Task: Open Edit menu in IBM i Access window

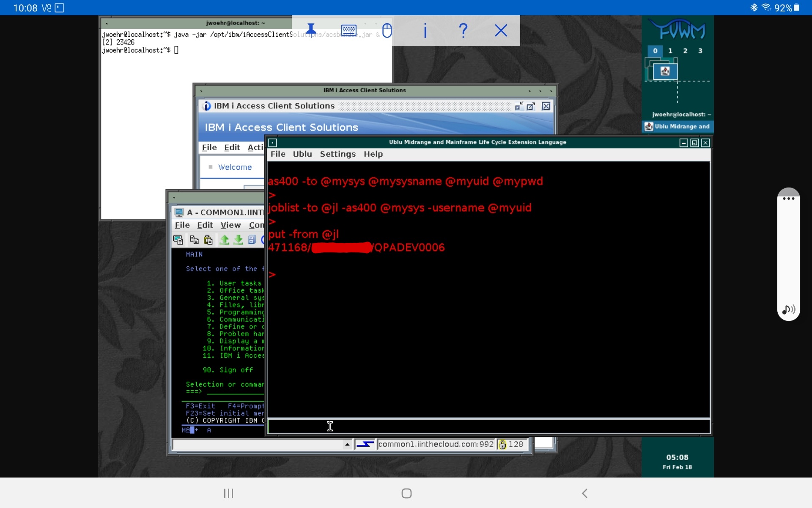Action: 232,147
